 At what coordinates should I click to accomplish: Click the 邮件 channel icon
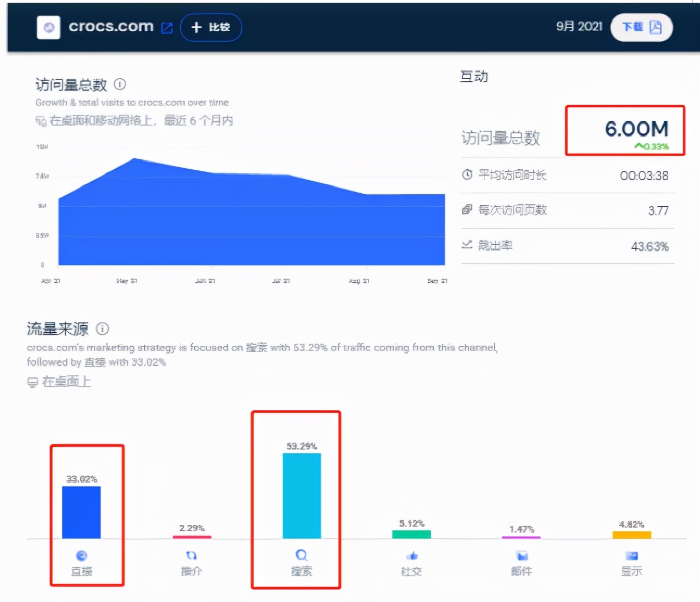coord(521,556)
